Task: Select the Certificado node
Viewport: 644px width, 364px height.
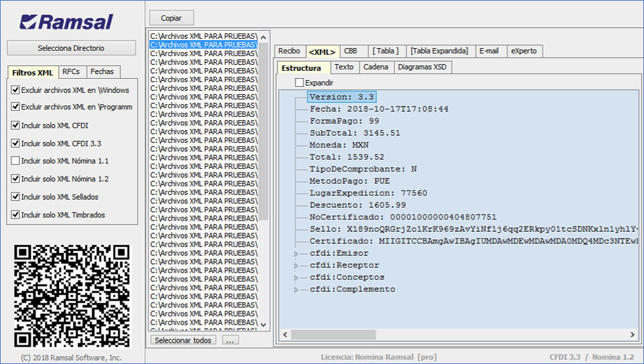Action: coord(474,241)
